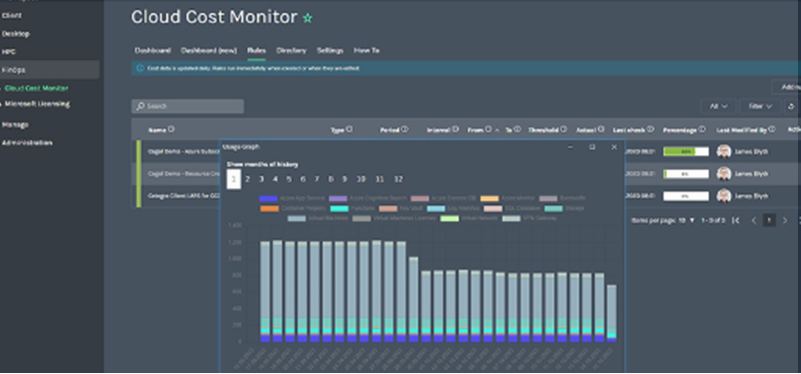Image resolution: width=801 pixels, height=374 pixels.
Task: Click the info icon beside Period column
Action: [405, 129]
